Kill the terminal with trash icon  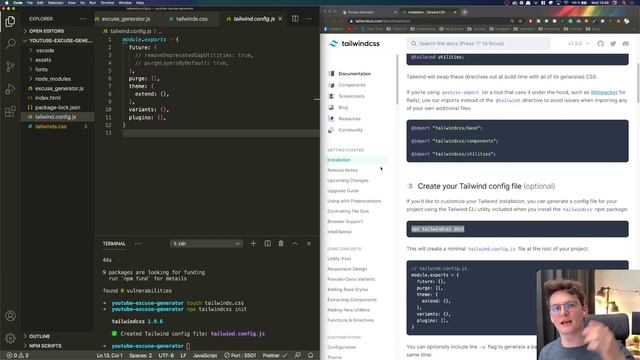pos(281,243)
